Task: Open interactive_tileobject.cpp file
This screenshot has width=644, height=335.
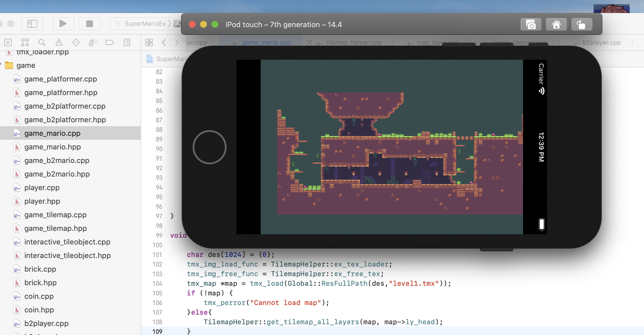Action: point(70,242)
